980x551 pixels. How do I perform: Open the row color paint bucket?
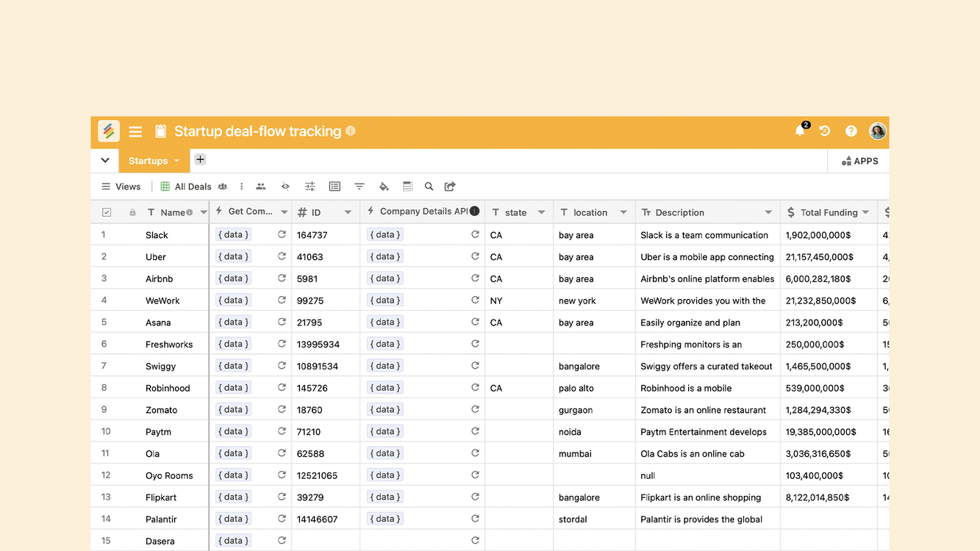(384, 187)
